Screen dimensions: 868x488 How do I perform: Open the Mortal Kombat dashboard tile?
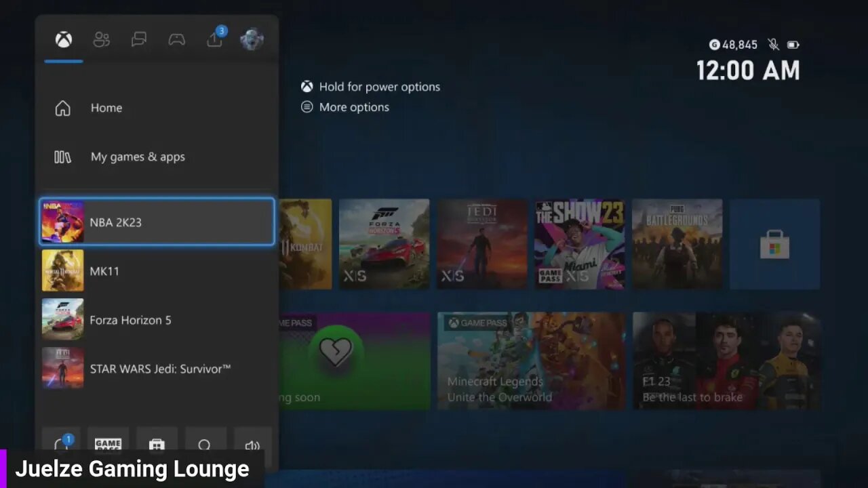[x=305, y=244]
